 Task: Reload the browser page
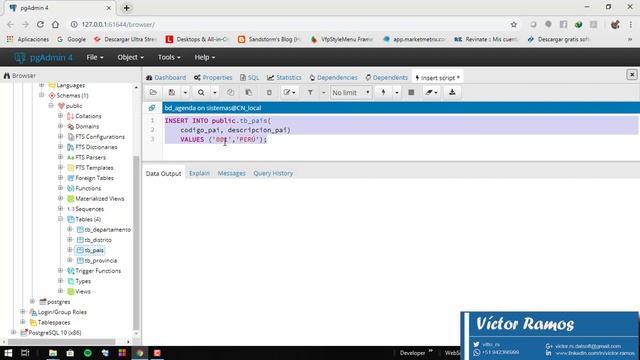click(x=40, y=24)
